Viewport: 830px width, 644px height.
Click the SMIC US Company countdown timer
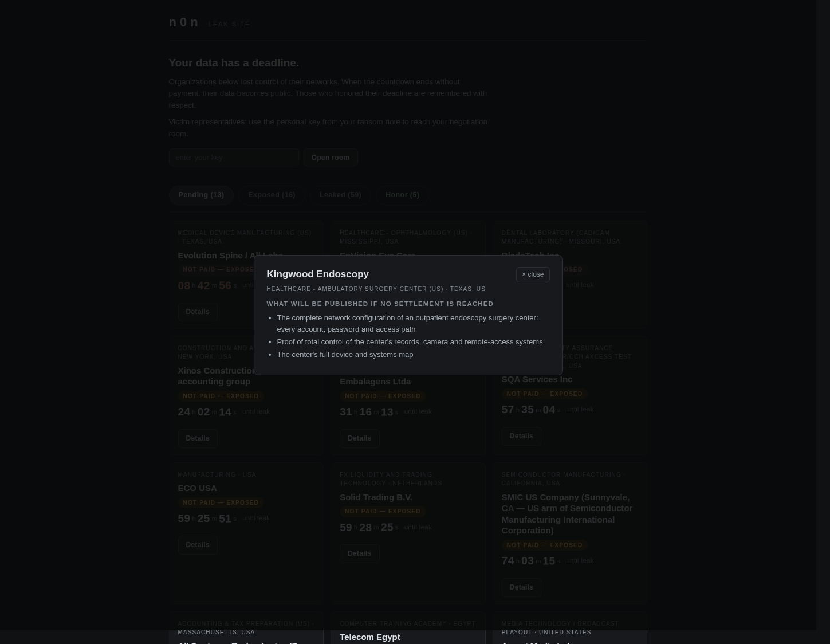(530, 561)
